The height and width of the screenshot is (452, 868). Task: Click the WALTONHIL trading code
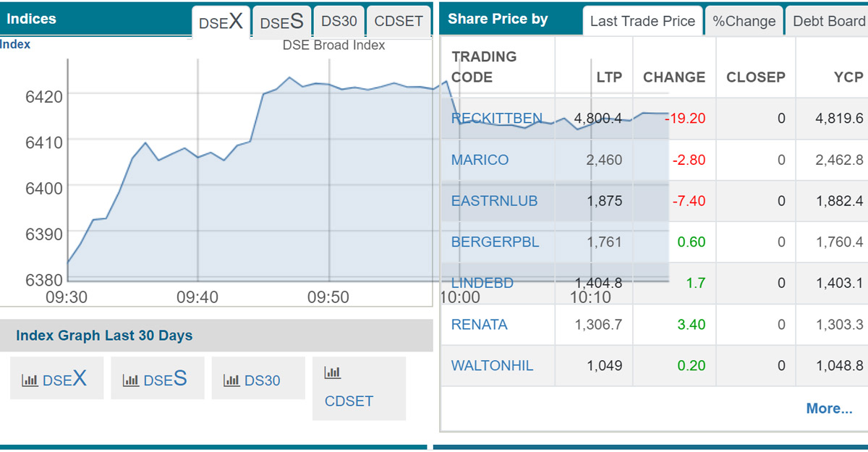pyautogui.click(x=492, y=366)
